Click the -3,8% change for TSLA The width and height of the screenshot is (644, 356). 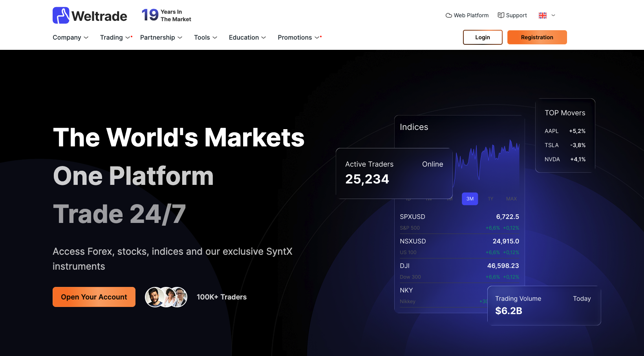(578, 145)
